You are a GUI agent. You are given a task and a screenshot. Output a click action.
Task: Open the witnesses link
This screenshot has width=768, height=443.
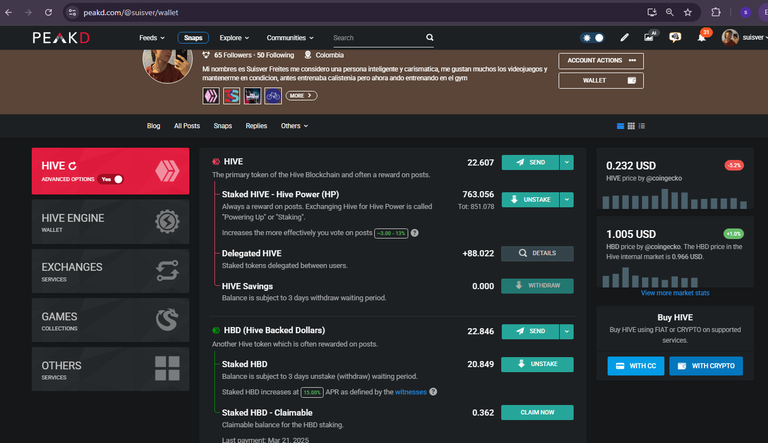[410, 392]
